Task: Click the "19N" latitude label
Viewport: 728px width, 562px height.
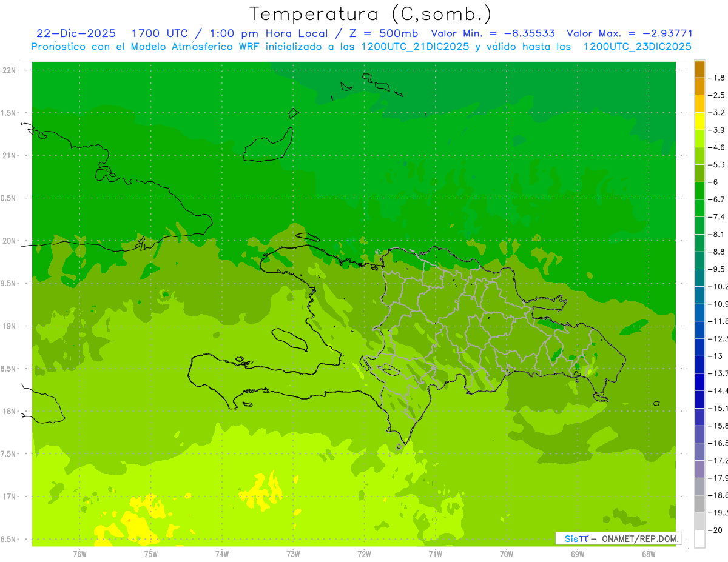Action: click(x=9, y=326)
